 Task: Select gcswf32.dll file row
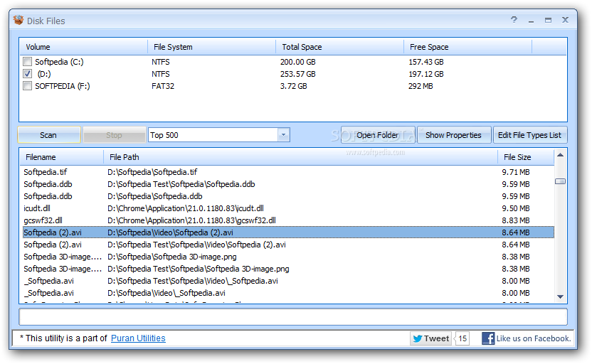pyautogui.click(x=287, y=220)
